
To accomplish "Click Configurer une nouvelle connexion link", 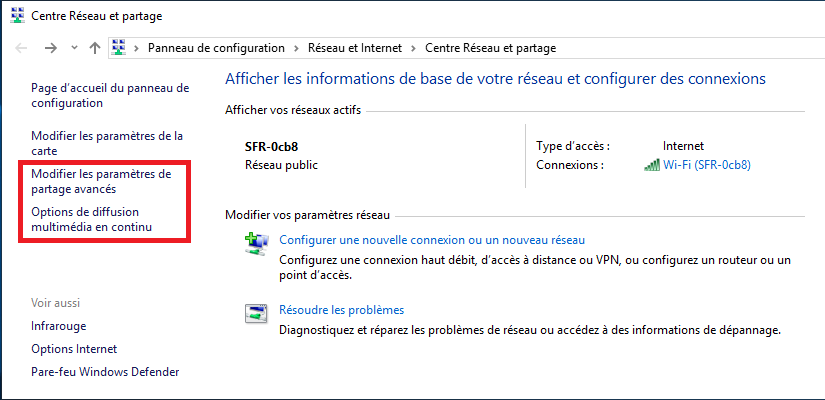I will point(432,240).
